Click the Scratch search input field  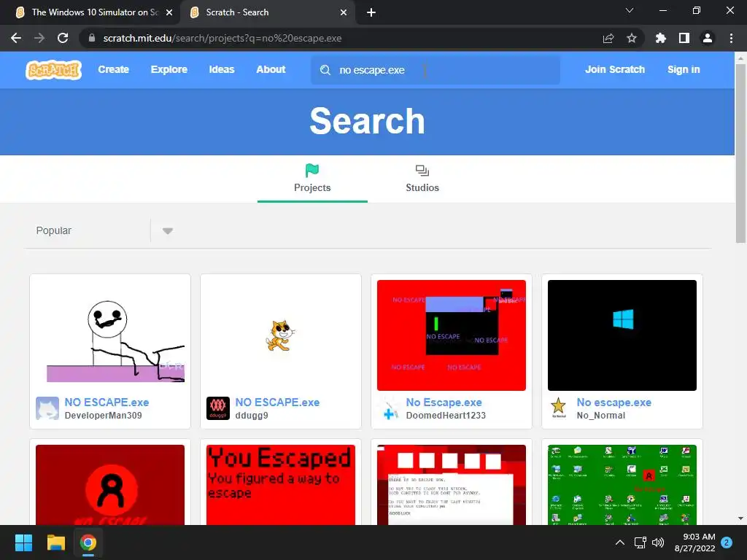pyautogui.click(x=436, y=70)
